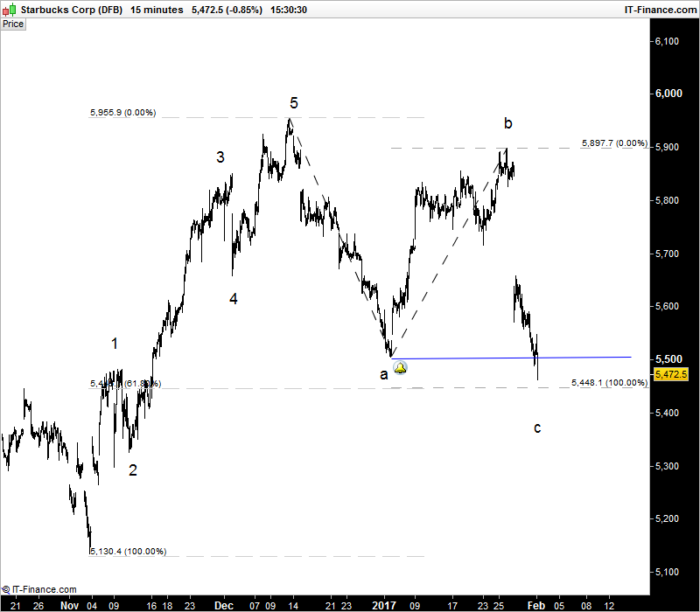Viewport: 700px width, 612px height.
Task: Select dashed trendline from wave a to b
Action: coord(449,253)
